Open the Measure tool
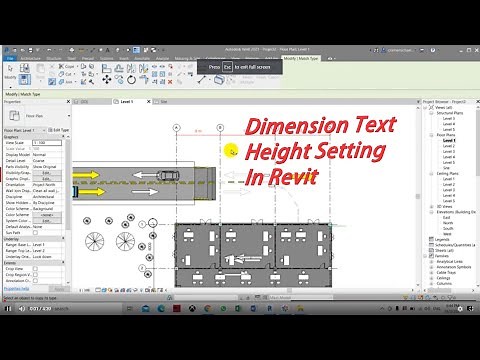480x360 pixels. 202,80
